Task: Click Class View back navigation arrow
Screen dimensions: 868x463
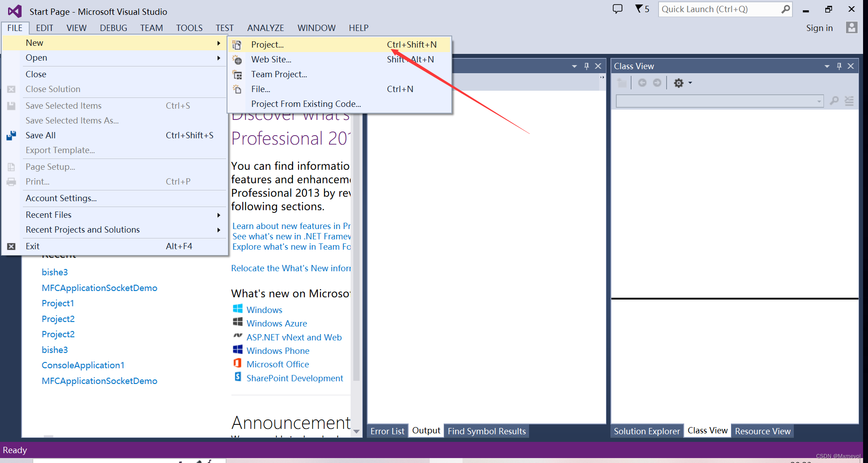Action: (642, 83)
